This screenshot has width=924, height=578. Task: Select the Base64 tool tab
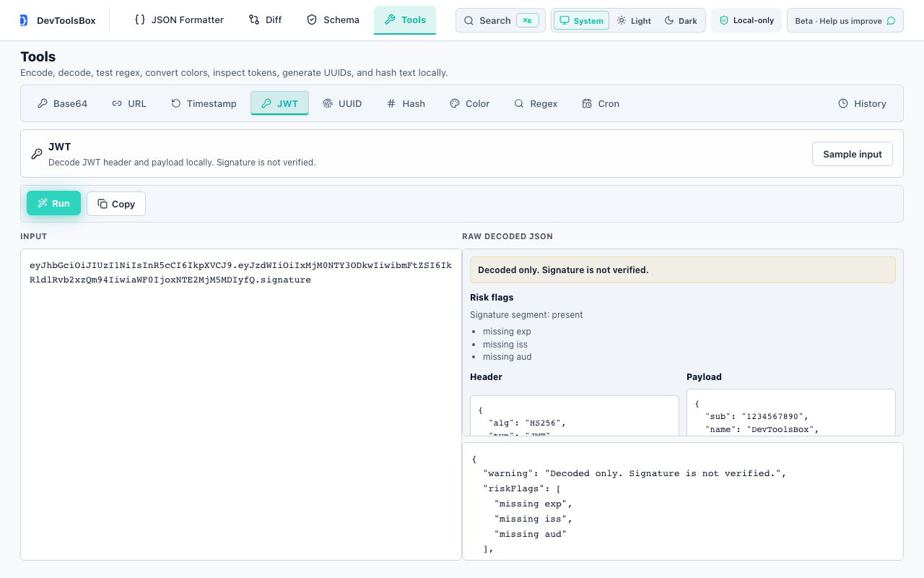[63, 103]
